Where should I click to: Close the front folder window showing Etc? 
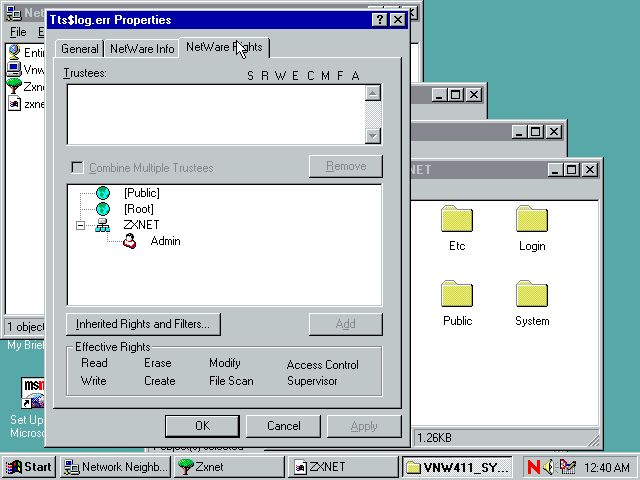[590, 170]
